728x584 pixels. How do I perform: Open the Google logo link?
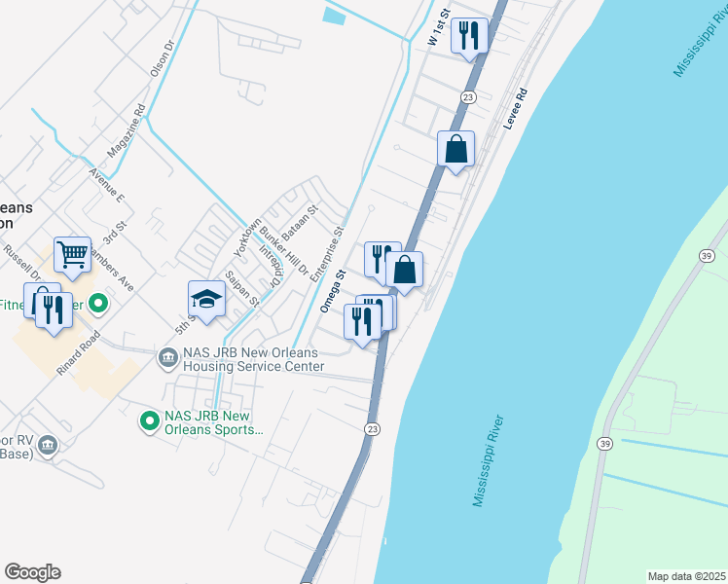point(32,572)
